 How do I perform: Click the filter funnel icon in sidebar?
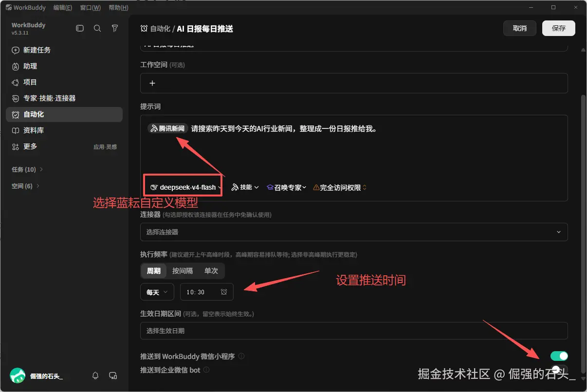point(115,29)
